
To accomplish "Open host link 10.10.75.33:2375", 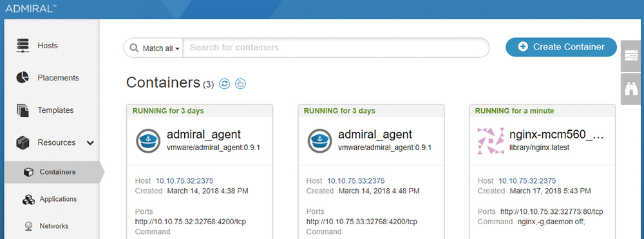I will (x=355, y=180).
